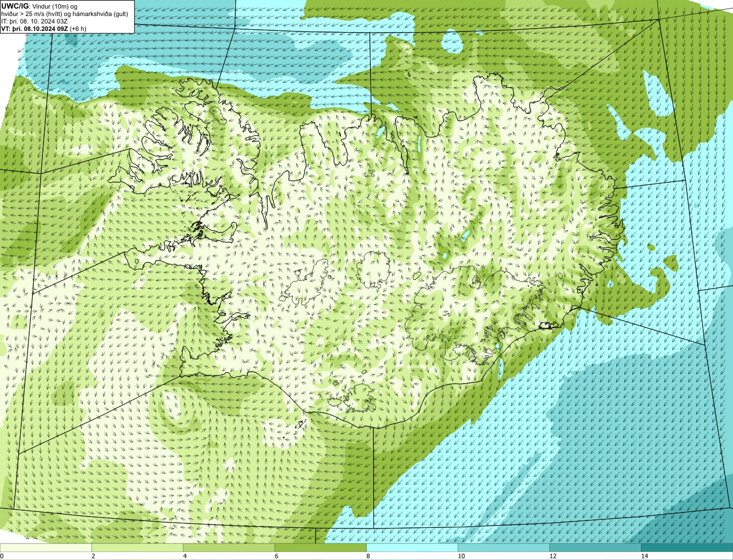
Task: Click the 2–4 m/s light green legend swatch
Action: pos(137,547)
